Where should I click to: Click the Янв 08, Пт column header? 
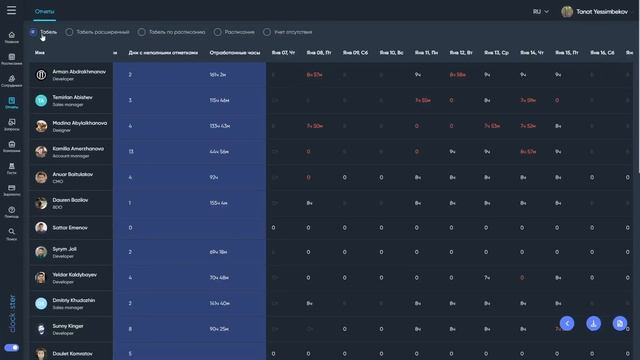pyautogui.click(x=319, y=53)
